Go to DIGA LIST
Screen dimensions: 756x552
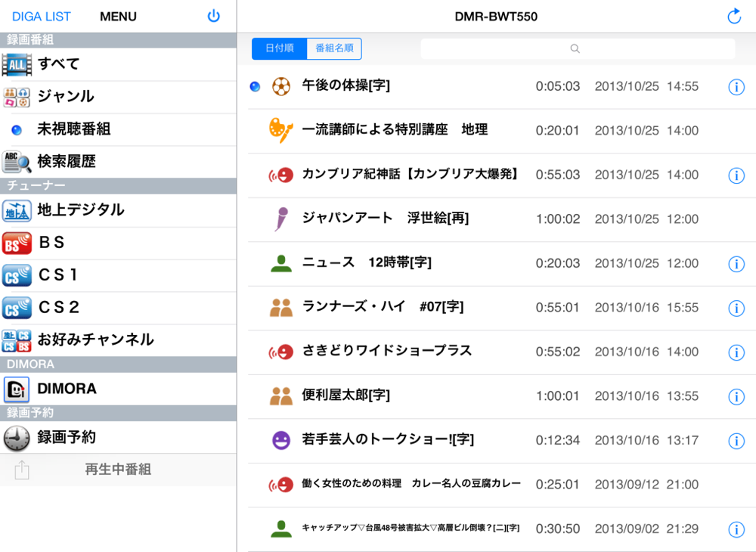(42, 17)
